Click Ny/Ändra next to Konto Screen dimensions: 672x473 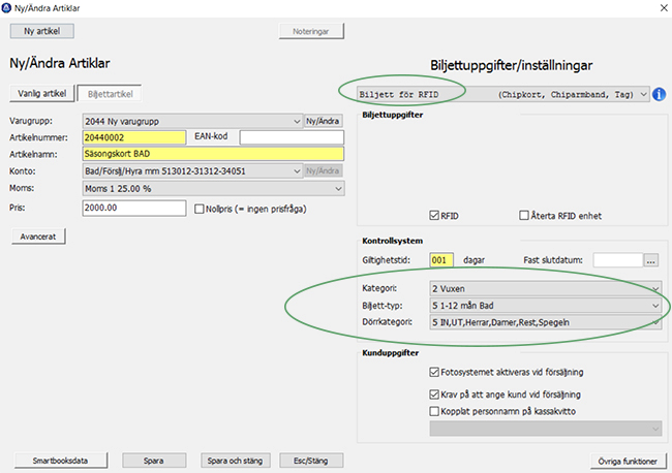(323, 171)
